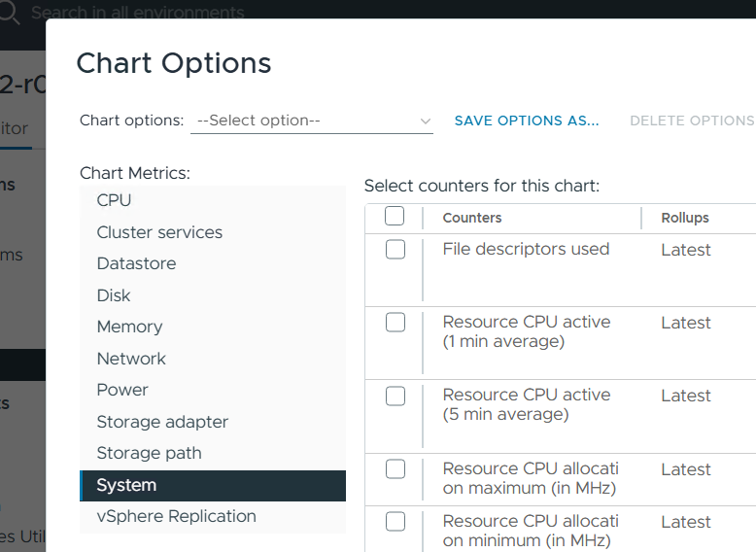Image resolution: width=756 pixels, height=552 pixels.
Task: Click DELETE OPTIONS button
Action: (x=693, y=121)
